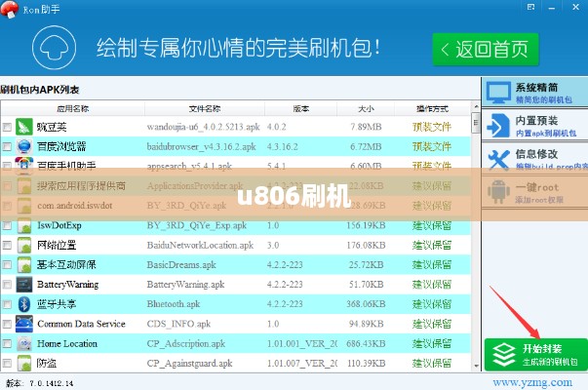588x390 pixels.
Task: Open the 信息修改 panel tab
Action: pyautogui.click(x=534, y=159)
